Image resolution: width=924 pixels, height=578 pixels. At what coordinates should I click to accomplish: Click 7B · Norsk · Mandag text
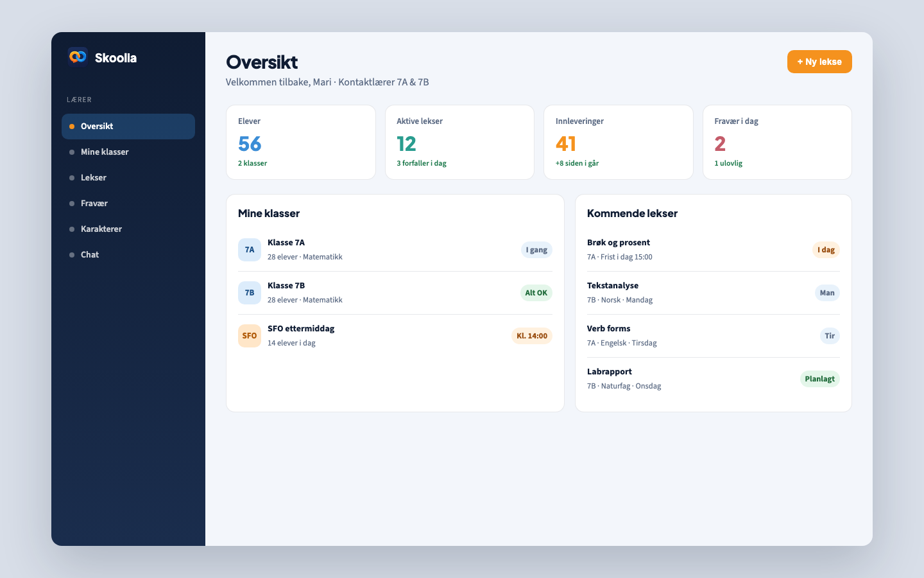click(620, 300)
